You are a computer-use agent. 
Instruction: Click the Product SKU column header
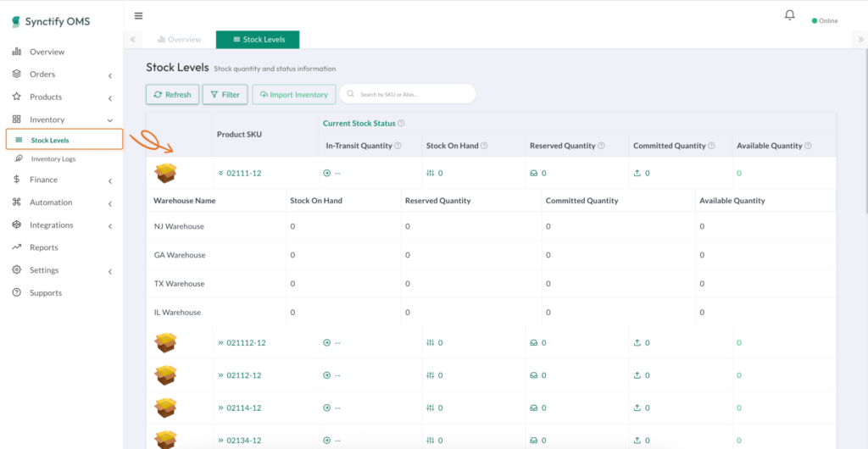(x=239, y=135)
